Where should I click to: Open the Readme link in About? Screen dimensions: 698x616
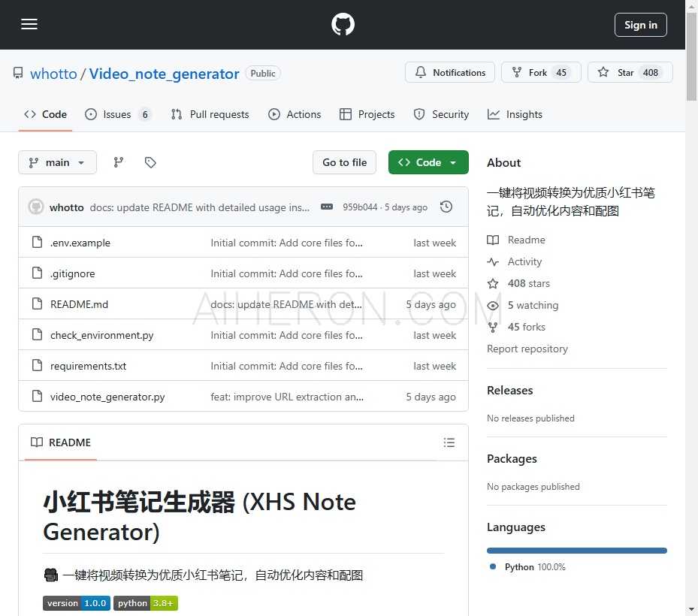pos(526,240)
